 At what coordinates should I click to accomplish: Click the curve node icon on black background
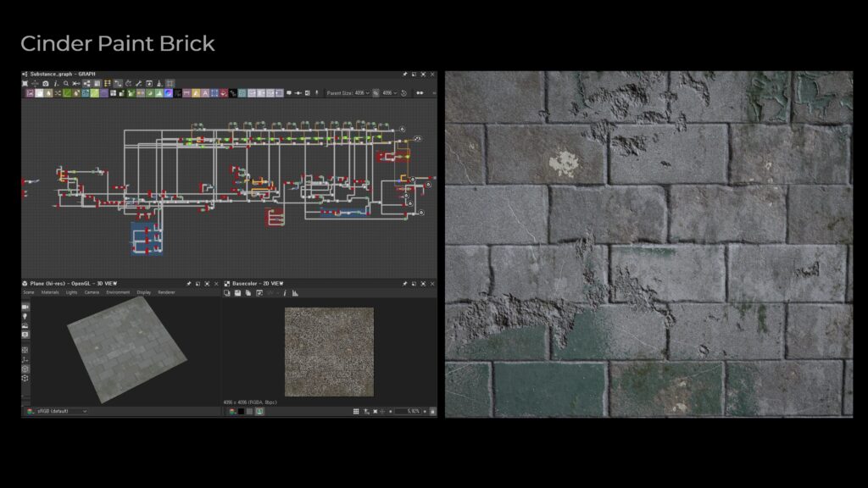pos(233,93)
